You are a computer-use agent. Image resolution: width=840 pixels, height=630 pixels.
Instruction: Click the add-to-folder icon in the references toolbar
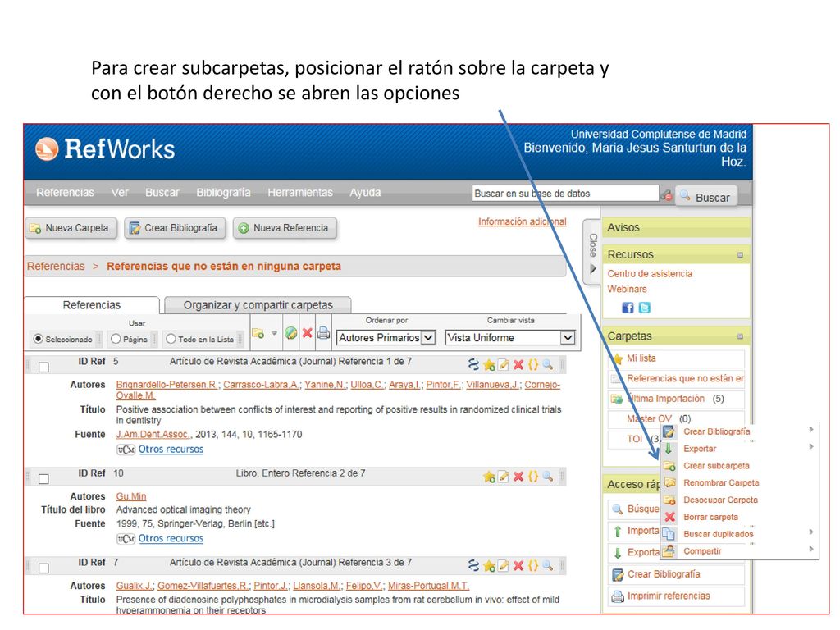point(258,333)
